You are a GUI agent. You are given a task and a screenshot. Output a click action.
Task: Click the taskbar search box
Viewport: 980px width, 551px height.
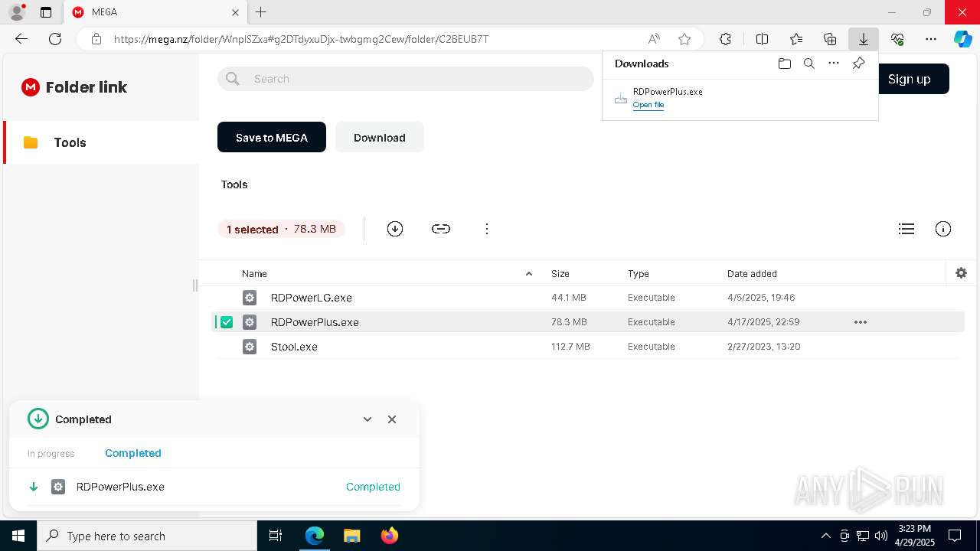pyautogui.click(x=147, y=536)
